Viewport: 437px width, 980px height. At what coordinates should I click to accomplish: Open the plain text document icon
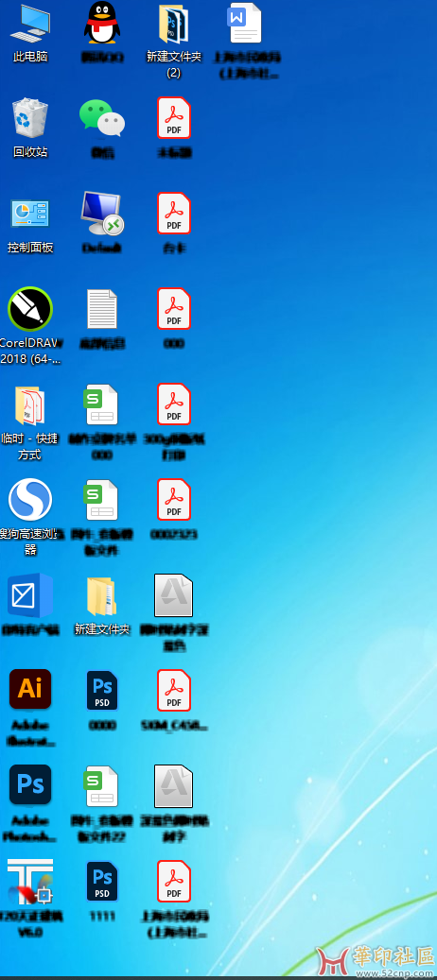pos(102,309)
